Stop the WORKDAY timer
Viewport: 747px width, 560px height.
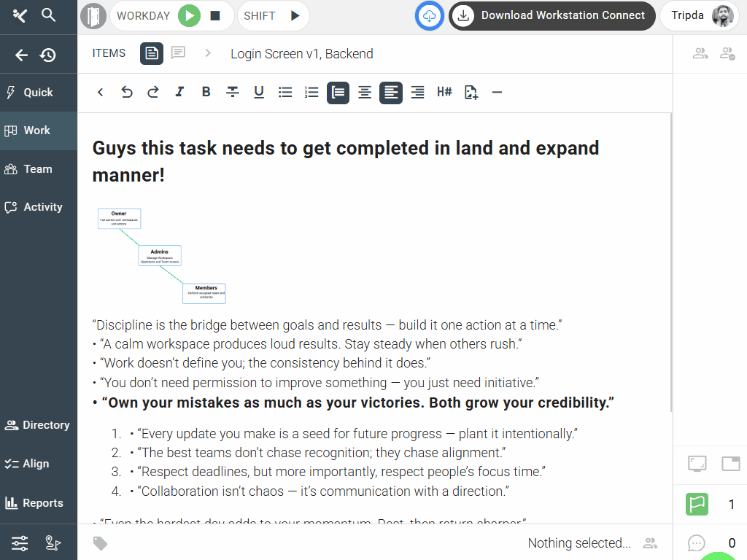click(215, 15)
